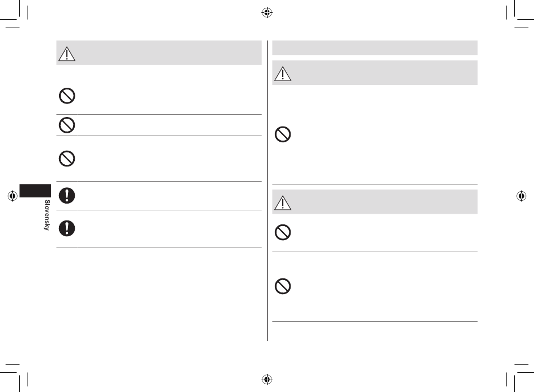Click the vertical divider line between the columns

point(268,191)
